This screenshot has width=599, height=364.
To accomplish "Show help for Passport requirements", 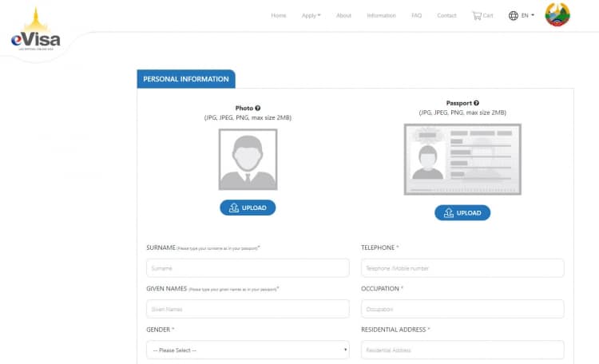I will pyautogui.click(x=476, y=103).
